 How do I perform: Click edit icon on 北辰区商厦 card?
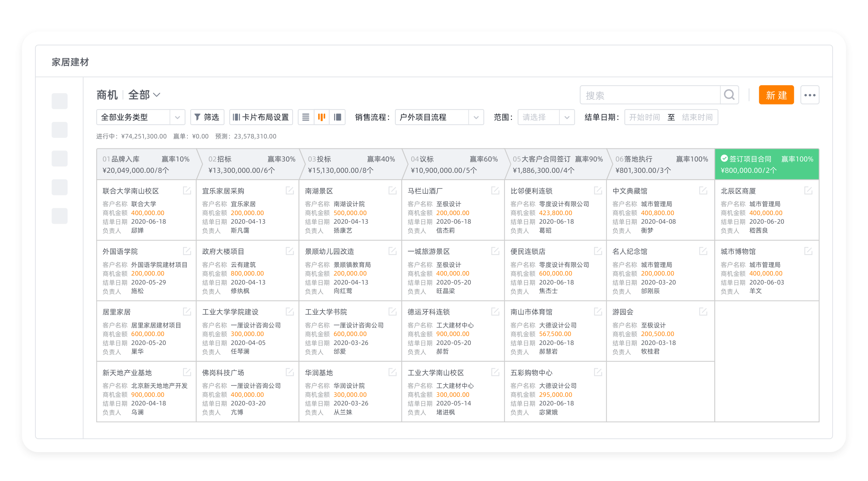point(808,190)
